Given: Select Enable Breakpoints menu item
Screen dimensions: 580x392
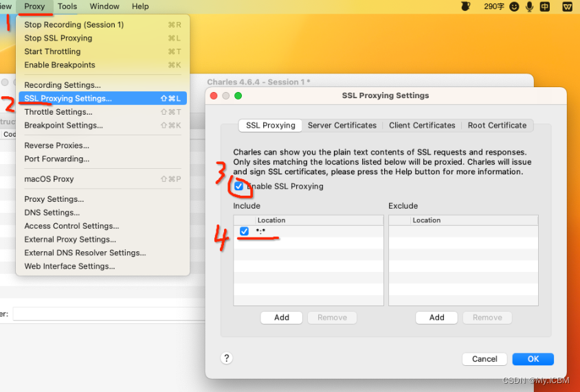Looking at the screenshot, I should 102,65.
